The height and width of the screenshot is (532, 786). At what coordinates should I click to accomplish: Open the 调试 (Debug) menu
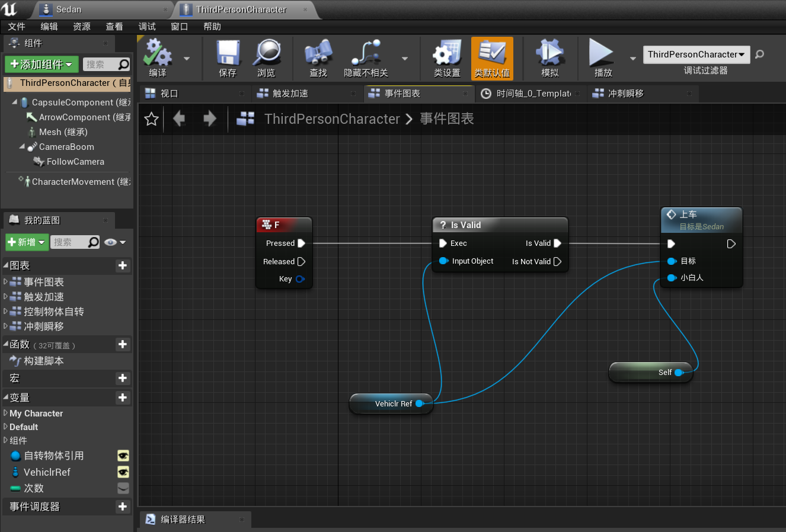pyautogui.click(x=146, y=27)
